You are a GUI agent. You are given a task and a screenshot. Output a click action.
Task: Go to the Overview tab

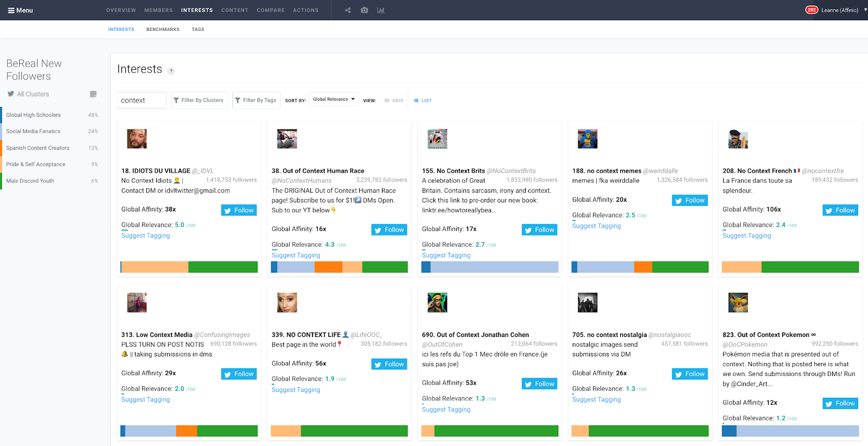(x=121, y=10)
